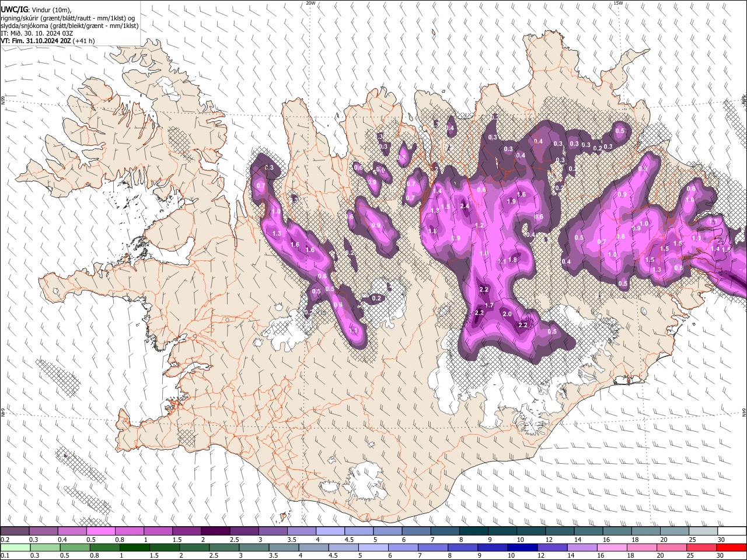Click the 0.2 label in the upper legend row
Viewport: 747px width, 560px height.
tap(5, 540)
